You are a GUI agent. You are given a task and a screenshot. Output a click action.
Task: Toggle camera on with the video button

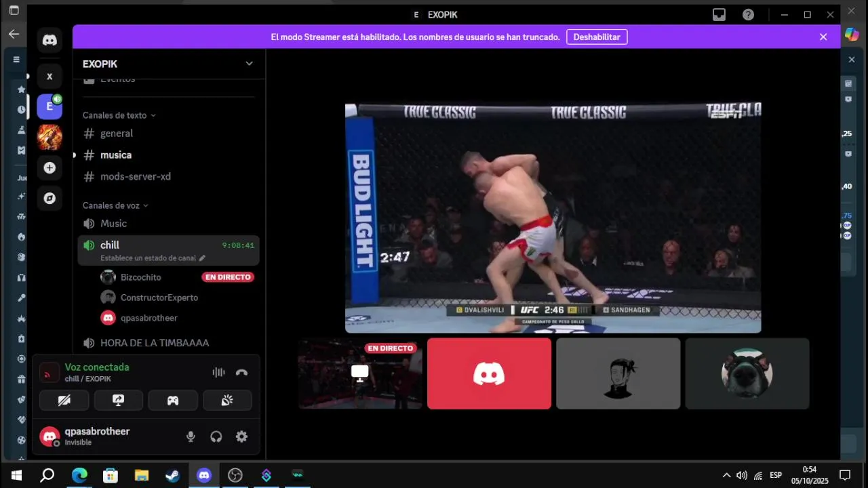tap(64, 401)
